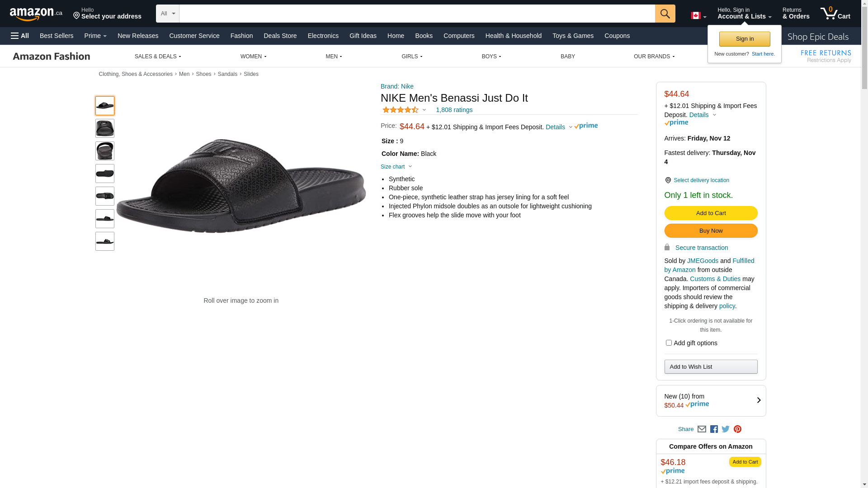This screenshot has width=868, height=488.
Task: Click the Amazon.ca logo
Action: coord(36,14)
